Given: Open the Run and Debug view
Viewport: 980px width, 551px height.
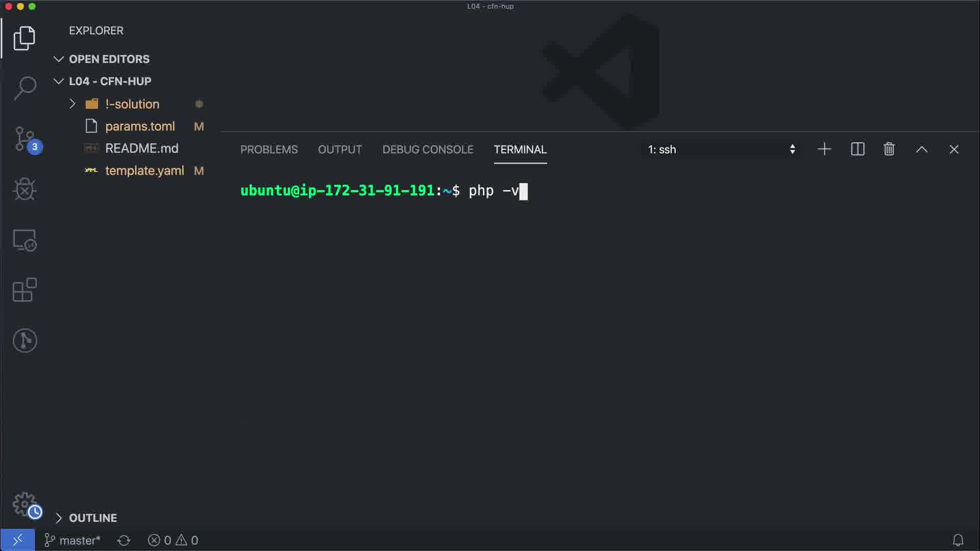Looking at the screenshot, I should tap(24, 189).
